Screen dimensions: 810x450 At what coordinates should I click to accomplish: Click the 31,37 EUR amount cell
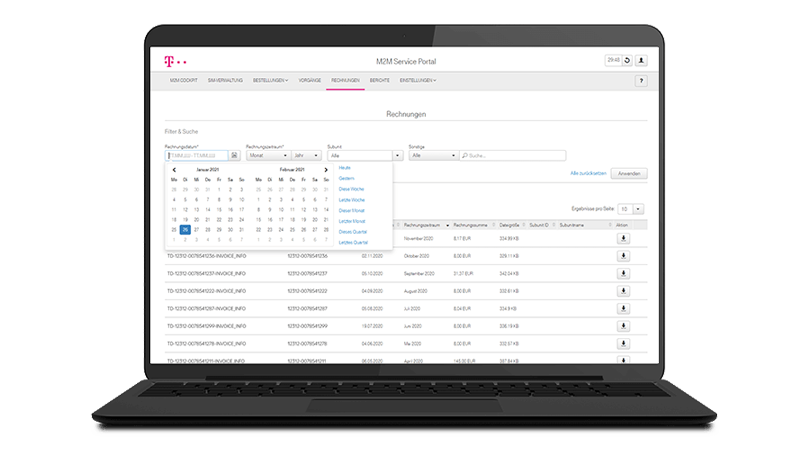pos(462,274)
